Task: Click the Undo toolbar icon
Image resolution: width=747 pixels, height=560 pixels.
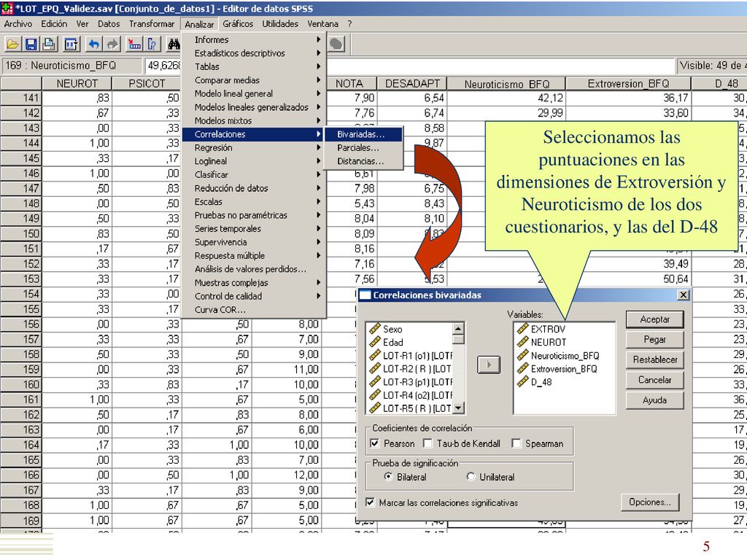Action: (x=94, y=44)
